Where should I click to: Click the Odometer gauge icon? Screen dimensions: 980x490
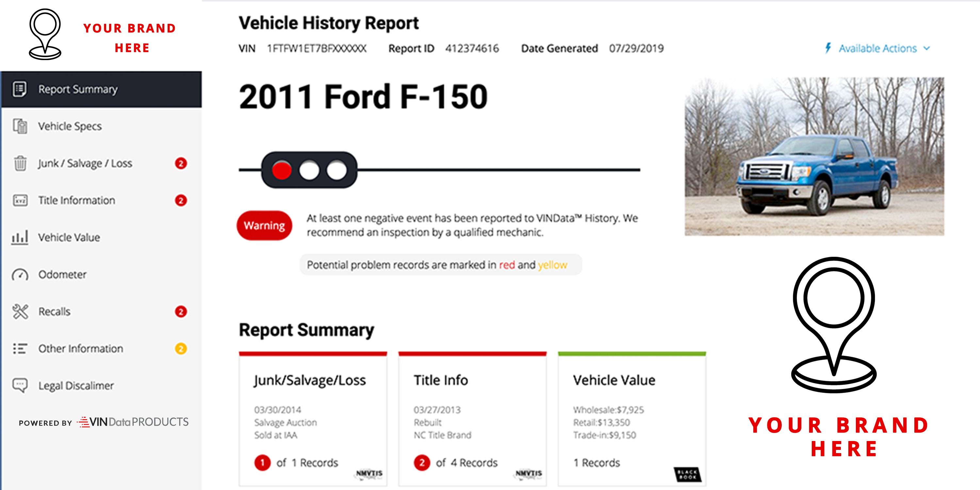pyautogui.click(x=20, y=274)
